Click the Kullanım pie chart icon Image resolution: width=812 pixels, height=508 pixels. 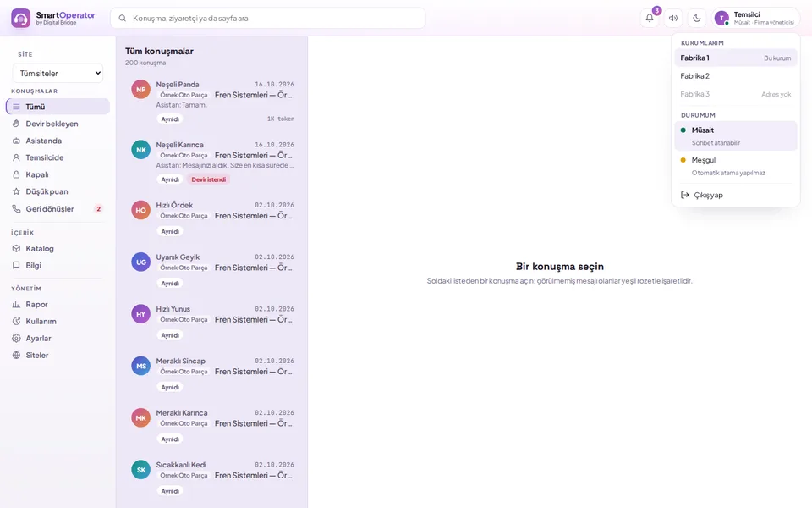16,322
